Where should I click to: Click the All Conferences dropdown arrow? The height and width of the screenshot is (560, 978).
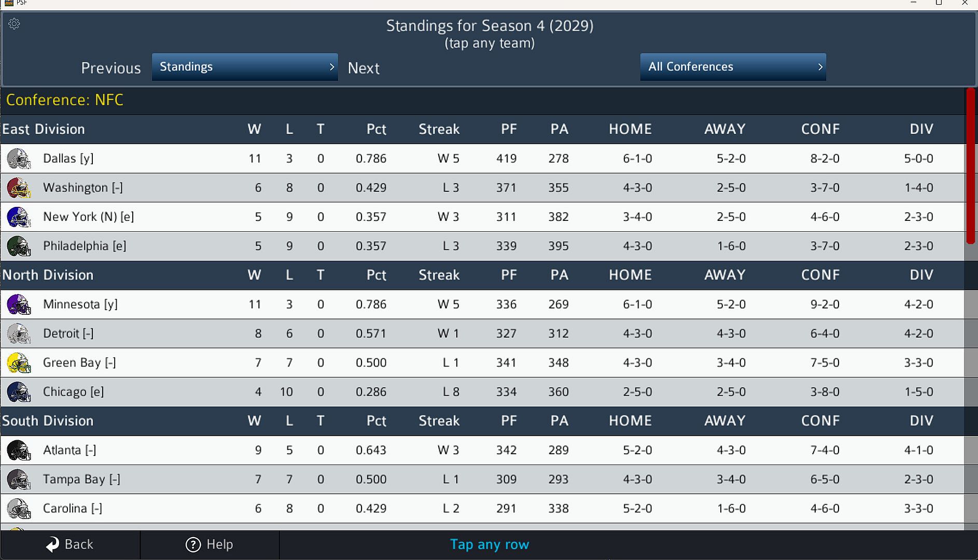[x=820, y=67]
